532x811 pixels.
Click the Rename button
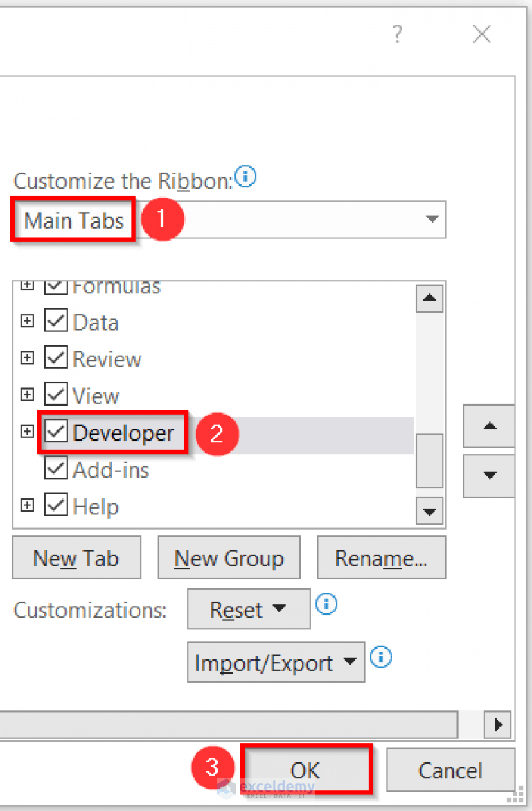point(381,557)
